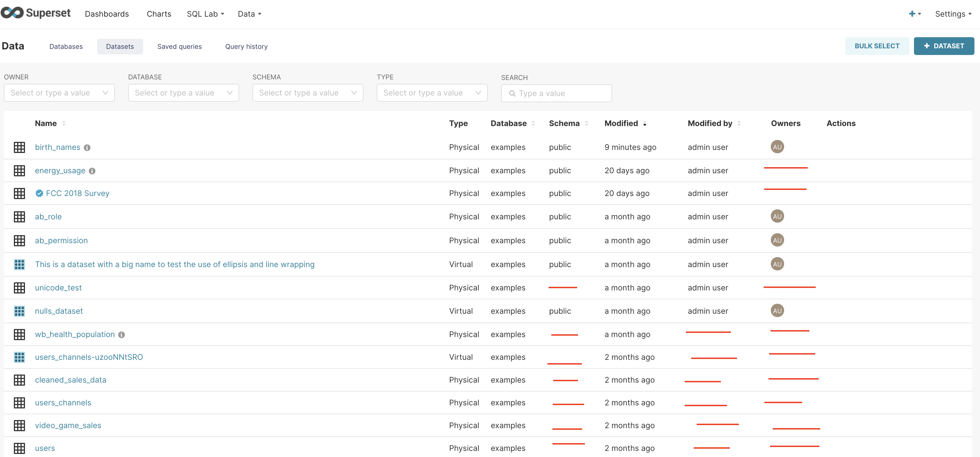This screenshot has width=980, height=457.
Task: Open the Owner filter dropdown
Action: 59,93
